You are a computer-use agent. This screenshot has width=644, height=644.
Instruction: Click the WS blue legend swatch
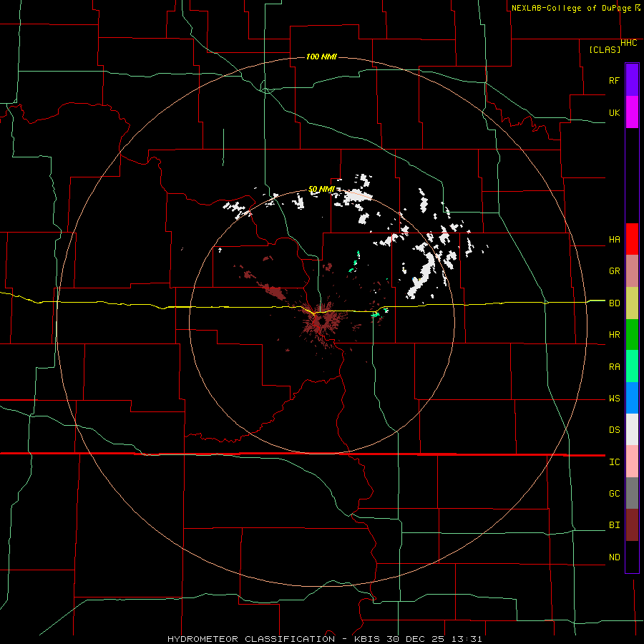coord(632,398)
